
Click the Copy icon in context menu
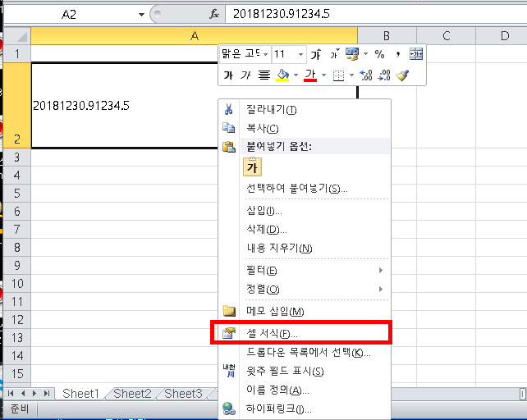click(x=228, y=128)
